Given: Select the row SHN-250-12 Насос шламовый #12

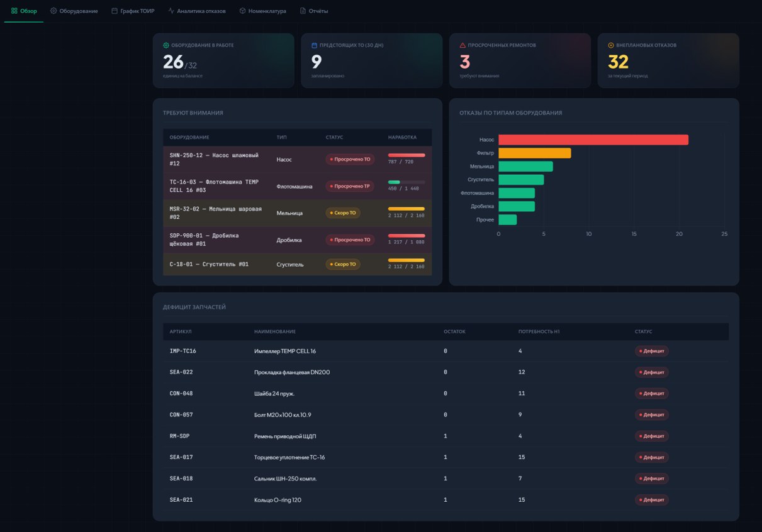Looking at the screenshot, I should [x=298, y=159].
